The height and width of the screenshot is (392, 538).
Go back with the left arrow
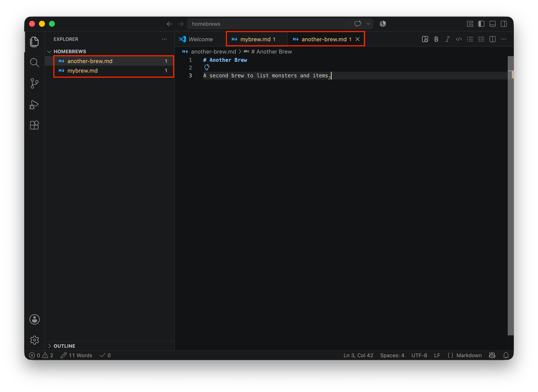coord(169,24)
